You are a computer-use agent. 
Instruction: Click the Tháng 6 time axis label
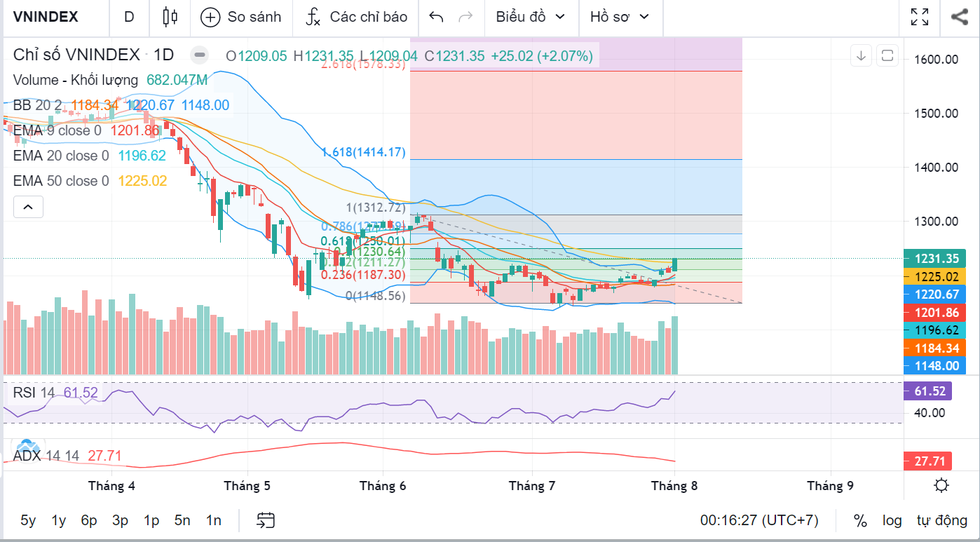point(382,485)
